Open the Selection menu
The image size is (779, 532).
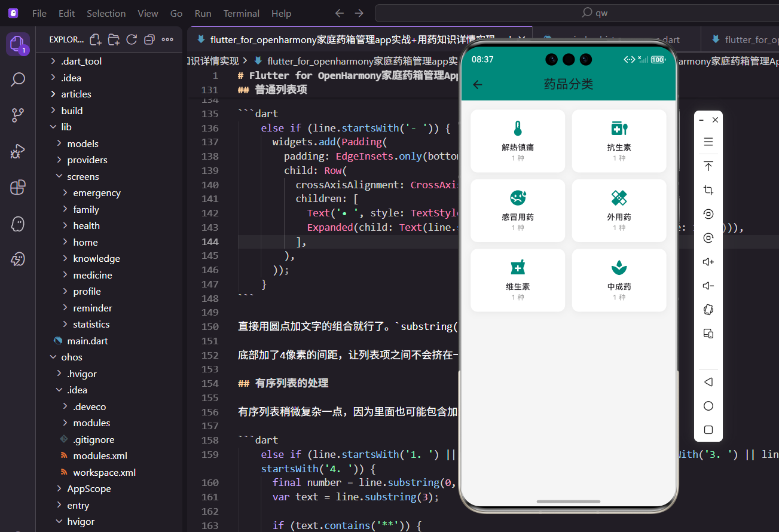[106, 13]
